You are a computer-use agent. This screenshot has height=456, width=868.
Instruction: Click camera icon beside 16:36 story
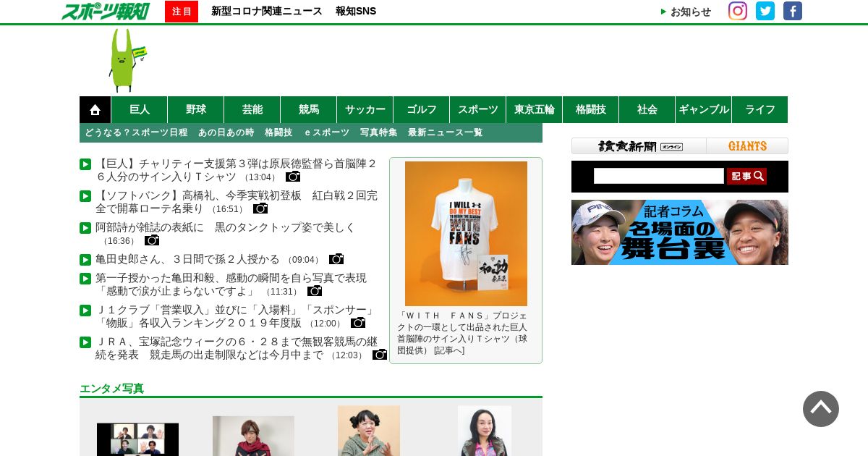pyautogui.click(x=152, y=240)
